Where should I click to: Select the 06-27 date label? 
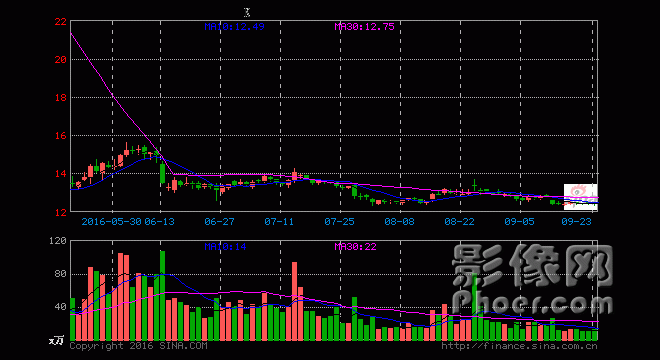coord(219,221)
